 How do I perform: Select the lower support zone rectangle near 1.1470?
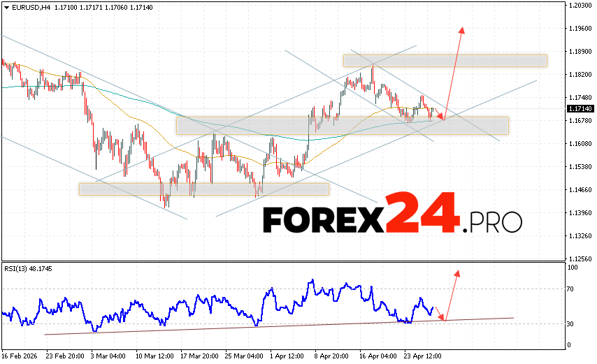pyautogui.click(x=203, y=189)
